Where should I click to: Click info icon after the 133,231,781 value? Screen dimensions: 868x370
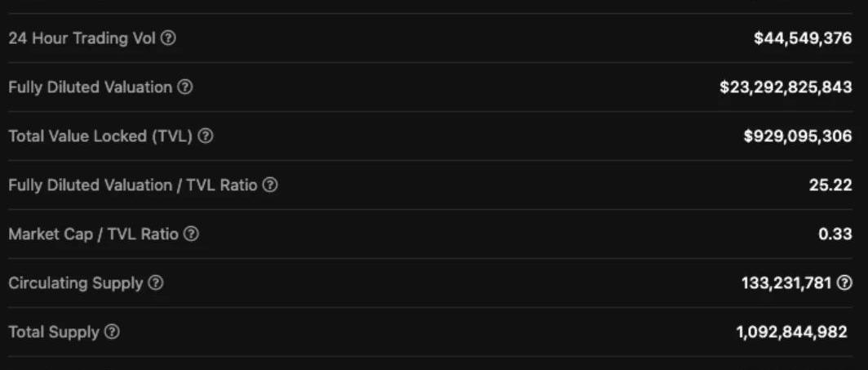click(x=845, y=283)
